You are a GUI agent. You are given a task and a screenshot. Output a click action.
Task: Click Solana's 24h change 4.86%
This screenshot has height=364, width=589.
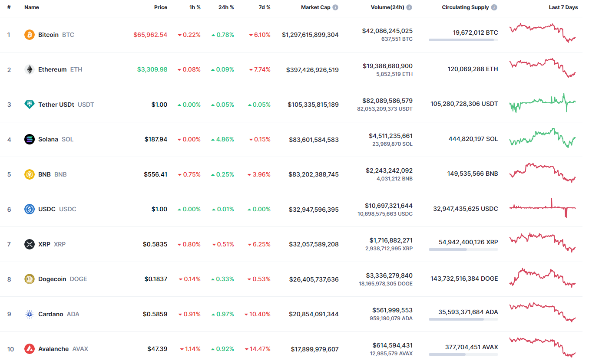(222, 139)
